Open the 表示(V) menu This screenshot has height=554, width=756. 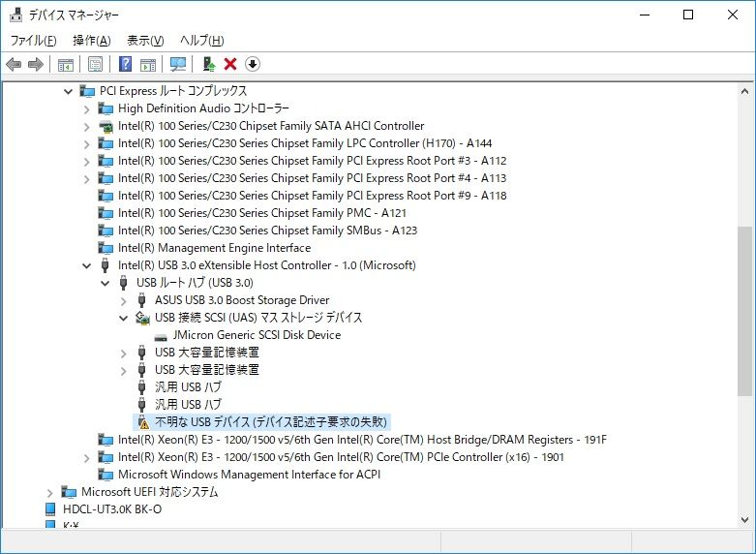pos(145,40)
